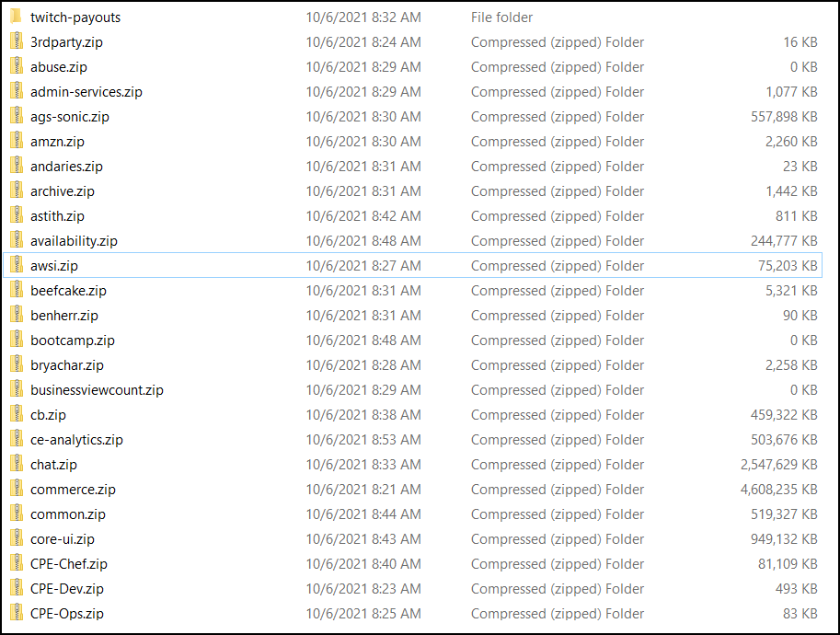Viewport: 840px width, 635px height.
Task: Select the chat.zip file name
Action: click(x=53, y=465)
